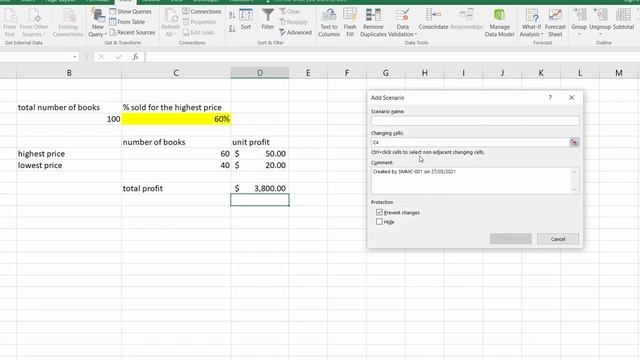
Task: Enable the Hide checkbox
Action: pos(379,222)
